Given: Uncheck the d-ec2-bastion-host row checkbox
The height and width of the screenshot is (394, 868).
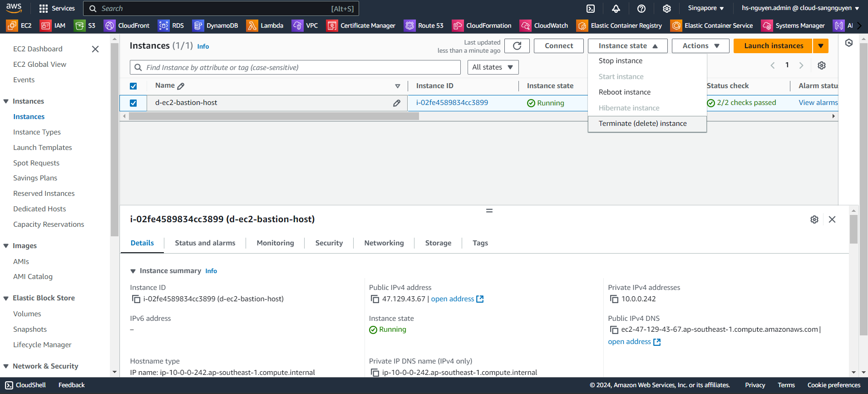Looking at the screenshot, I should click(x=133, y=103).
